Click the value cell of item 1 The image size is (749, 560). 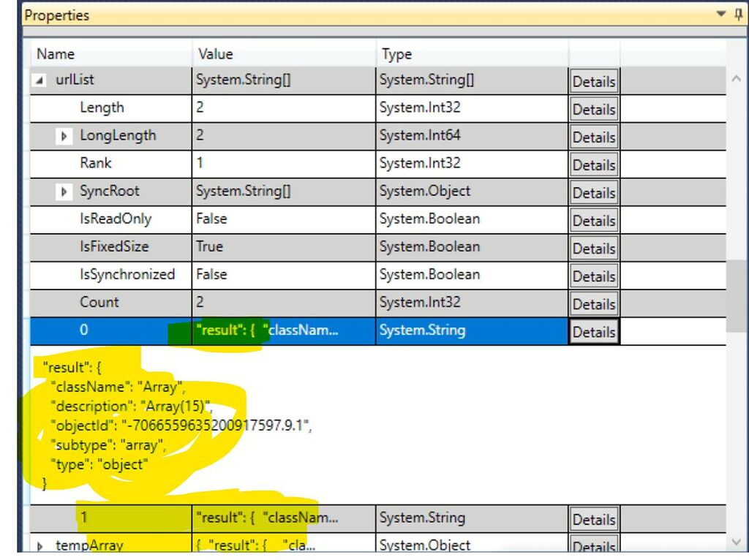click(x=284, y=518)
